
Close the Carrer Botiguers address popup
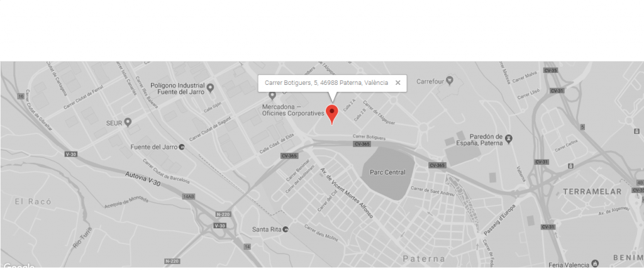pyautogui.click(x=397, y=82)
